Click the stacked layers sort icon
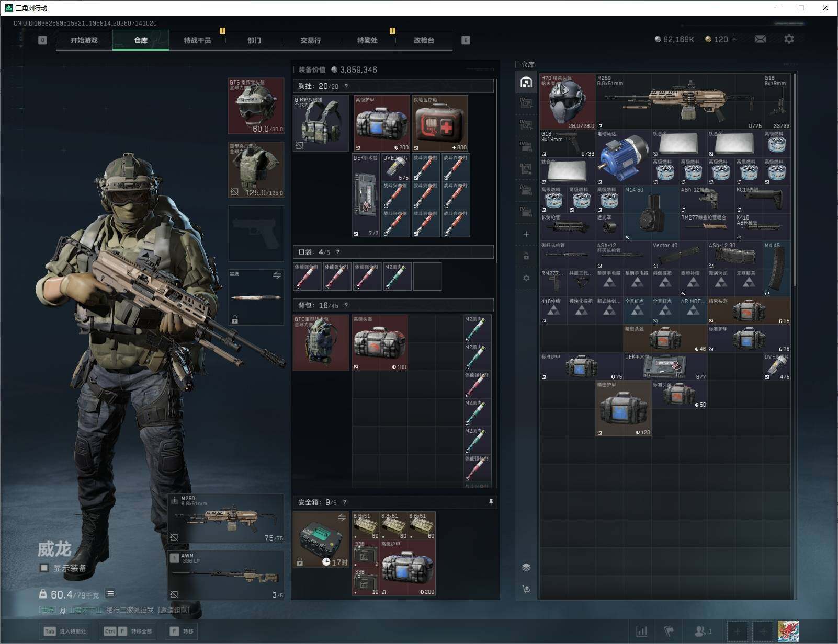Image resolution: width=838 pixels, height=644 pixels. coord(526,567)
